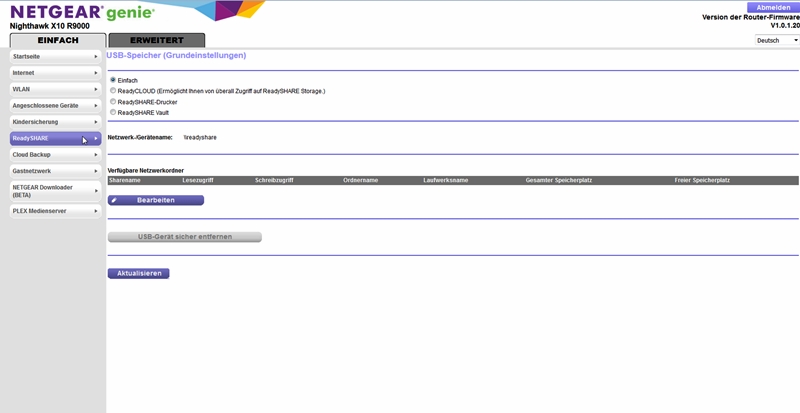The width and height of the screenshot is (800, 413).
Task: Switch to the EINFACH tab
Action: [x=58, y=40]
